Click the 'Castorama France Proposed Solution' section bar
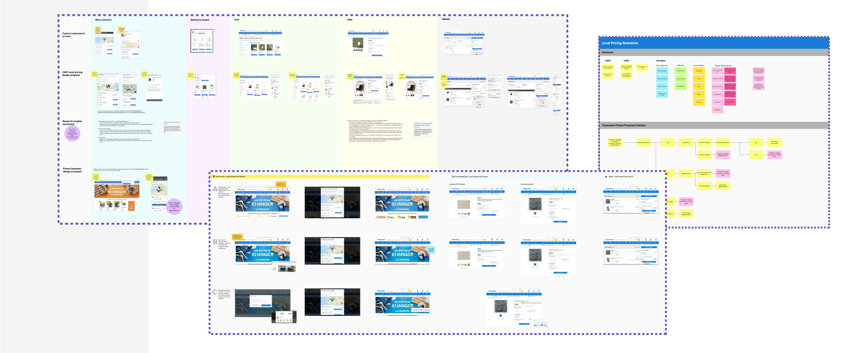The image size is (868, 353). pos(714,125)
